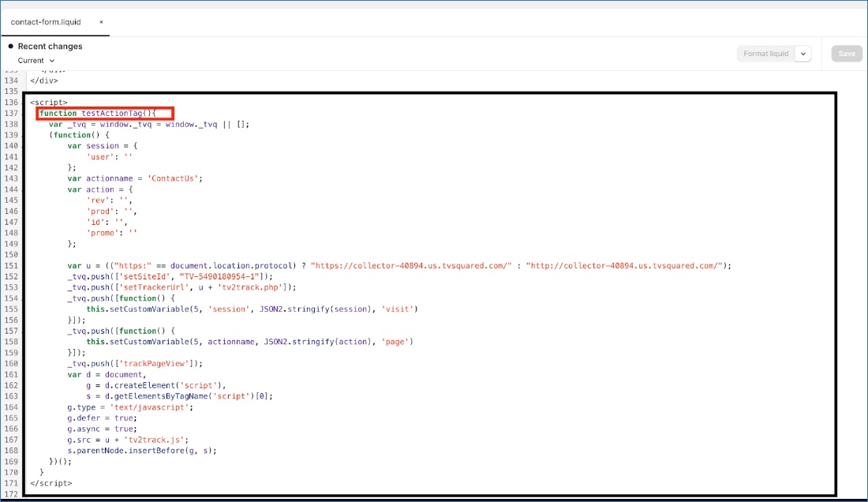This screenshot has width=868, height=502.
Task: Click the var action line
Action: tap(100, 189)
